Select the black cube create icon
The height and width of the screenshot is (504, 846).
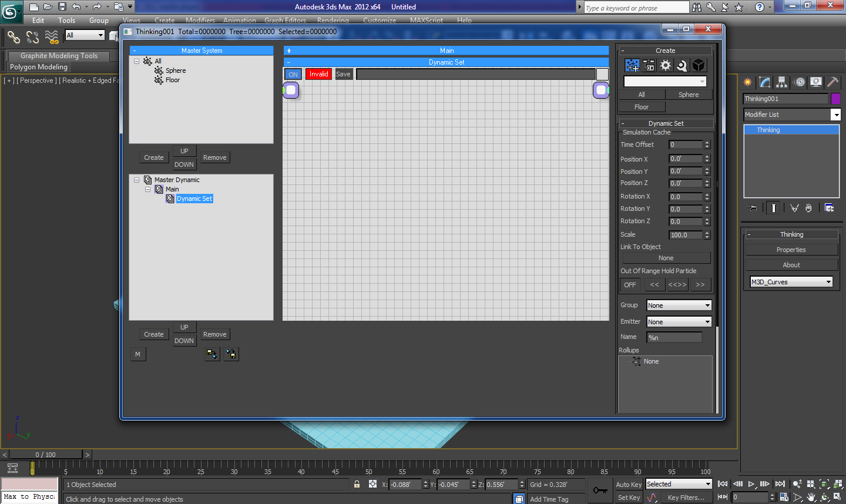[x=698, y=65]
